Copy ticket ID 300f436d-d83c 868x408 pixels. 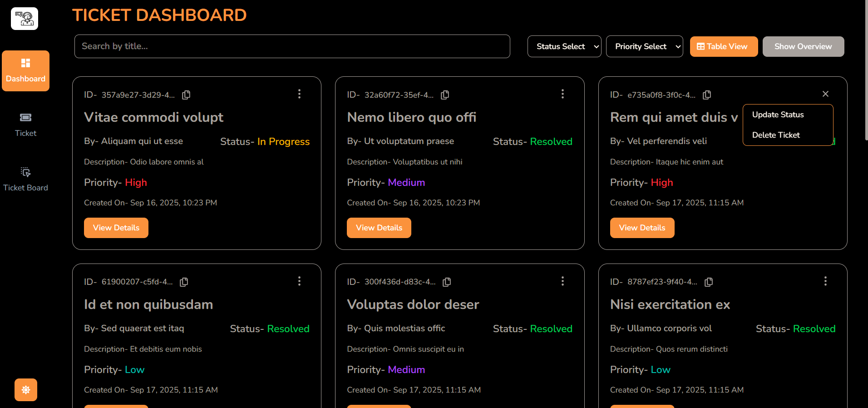pyautogui.click(x=447, y=282)
